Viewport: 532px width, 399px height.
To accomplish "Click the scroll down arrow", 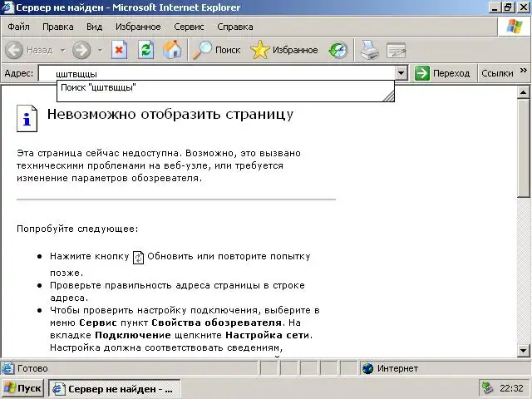I will click(x=524, y=351).
